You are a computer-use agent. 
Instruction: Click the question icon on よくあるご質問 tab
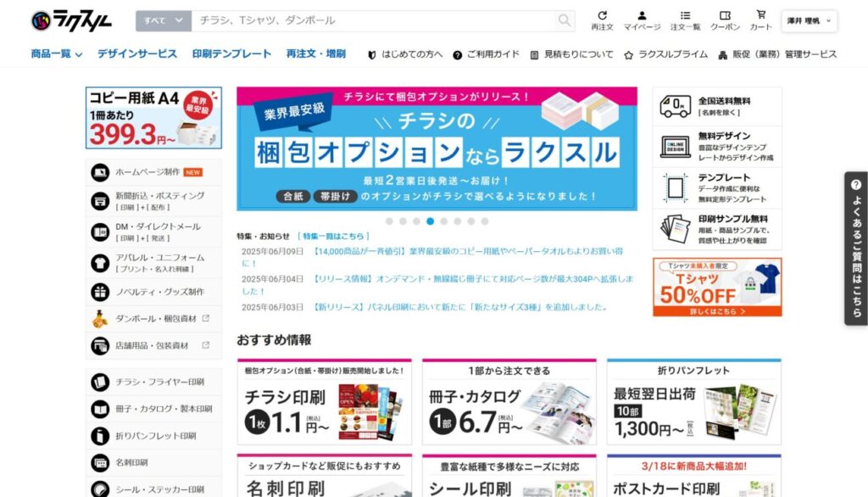856,185
